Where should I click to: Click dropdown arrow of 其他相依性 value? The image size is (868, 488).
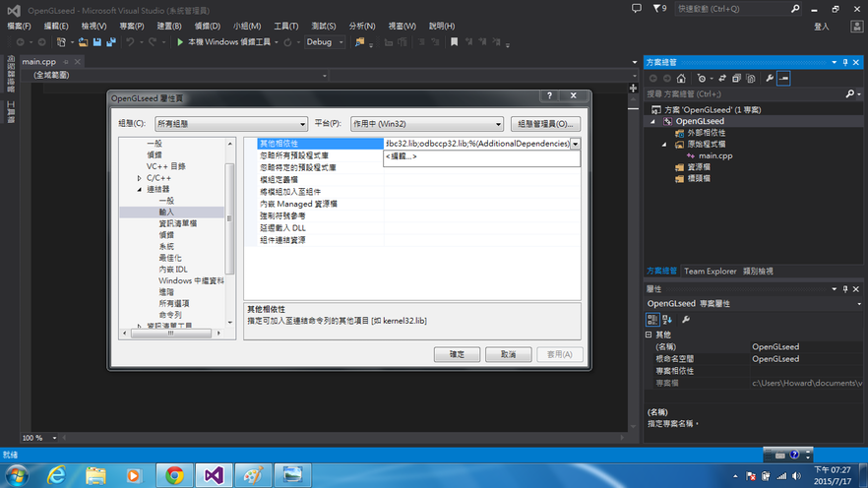pyautogui.click(x=576, y=144)
